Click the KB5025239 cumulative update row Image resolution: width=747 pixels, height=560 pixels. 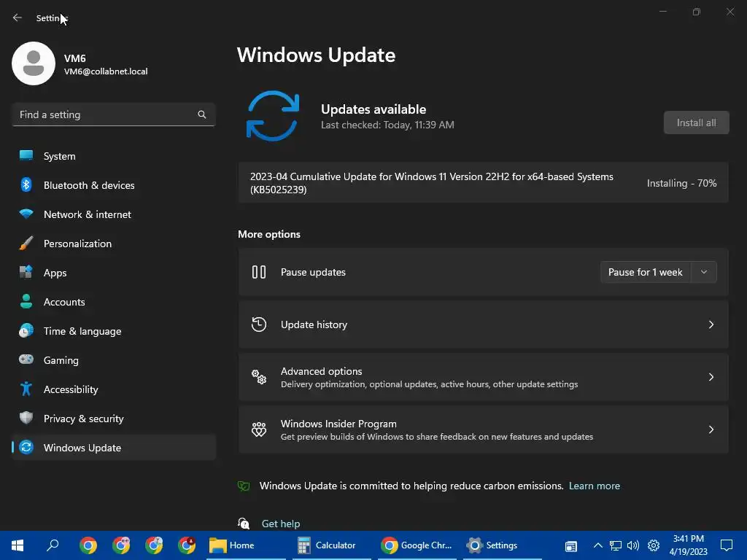(x=483, y=183)
